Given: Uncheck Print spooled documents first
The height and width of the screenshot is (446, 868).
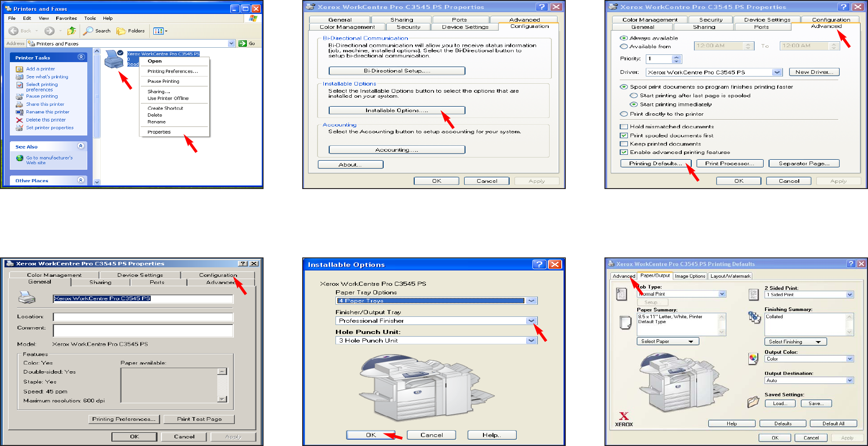Looking at the screenshot, I should tap(624, 135).
